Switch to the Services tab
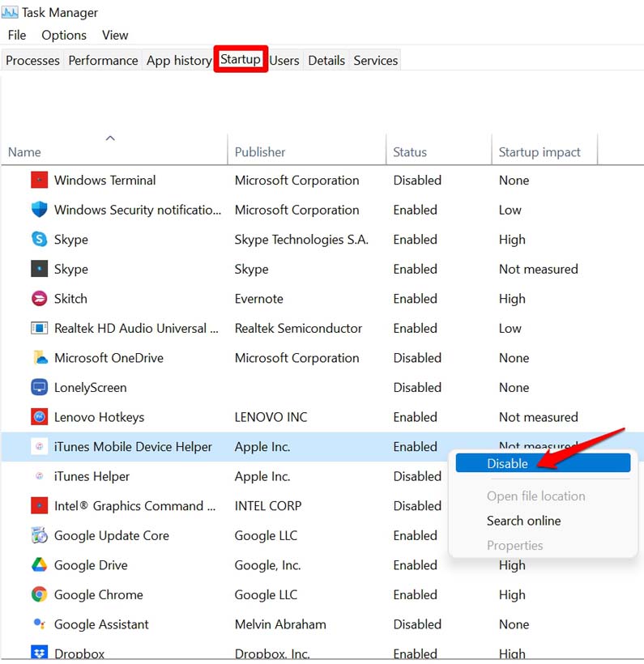Screen dimensions: 644x664 click(x=375, y=61)
